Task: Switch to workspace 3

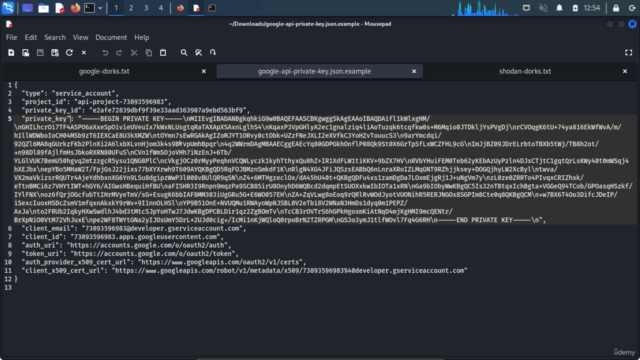Action: 146,8
